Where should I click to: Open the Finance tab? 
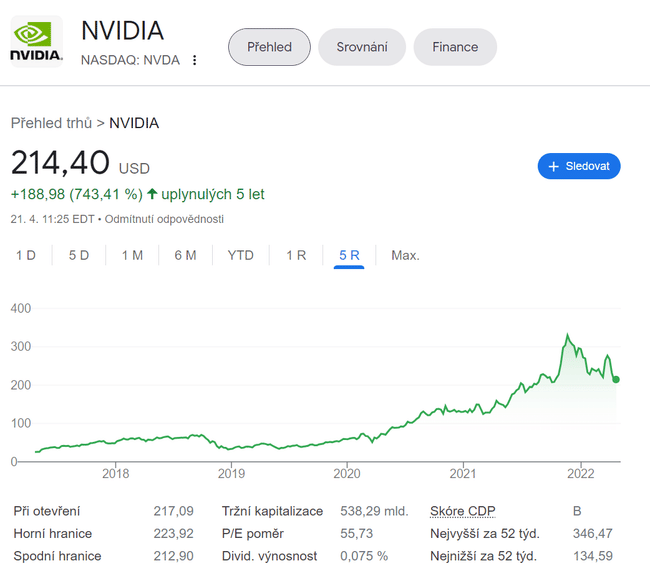(455, 47)
